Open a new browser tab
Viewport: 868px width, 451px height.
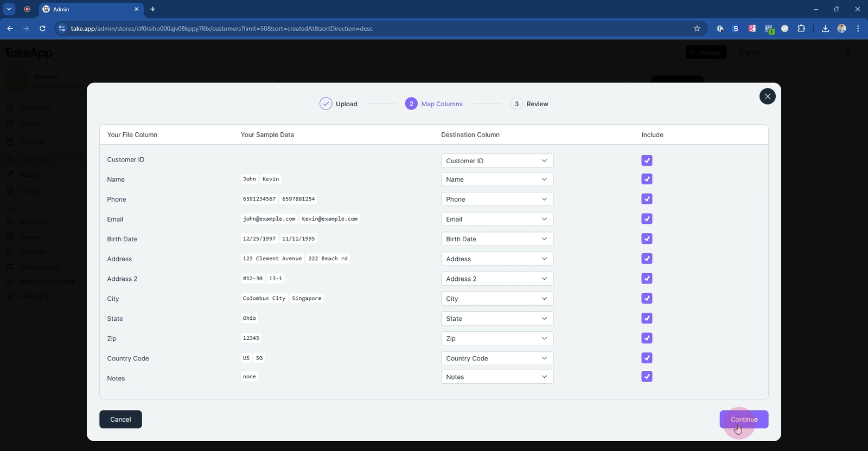point(153,9)
